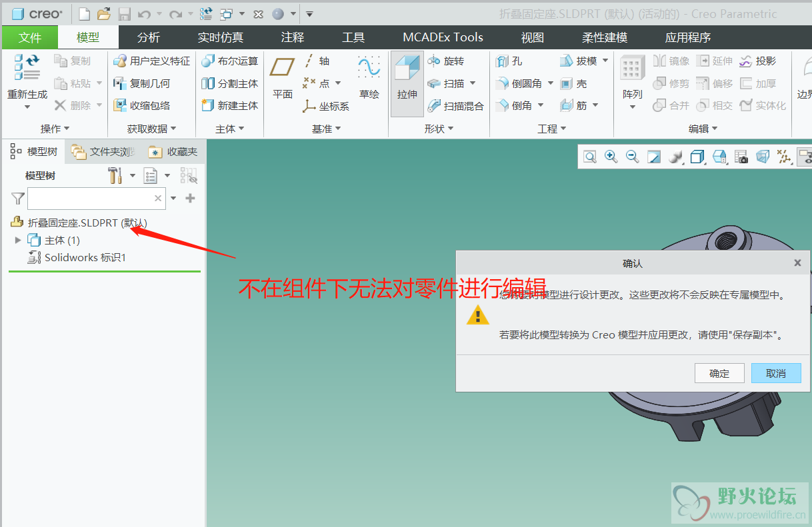Open the filter funnel options
This screenshot has height=527, width=812.
pos(18,198)
